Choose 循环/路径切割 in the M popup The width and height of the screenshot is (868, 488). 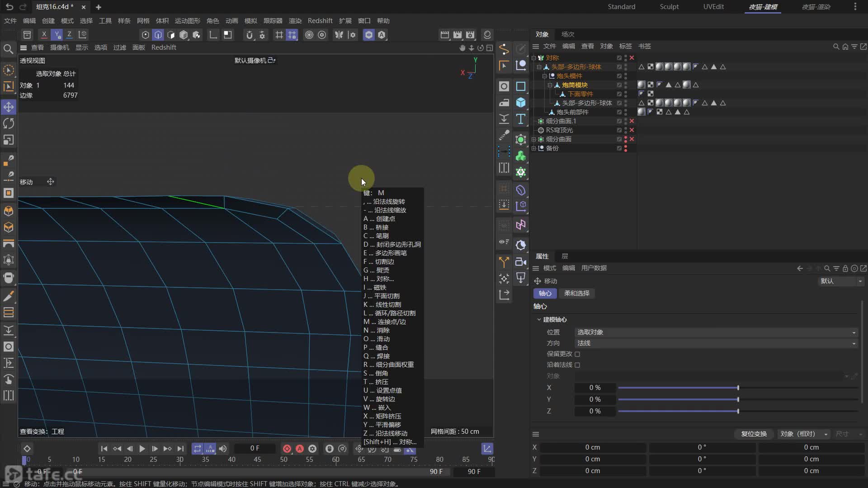[389, 313]
